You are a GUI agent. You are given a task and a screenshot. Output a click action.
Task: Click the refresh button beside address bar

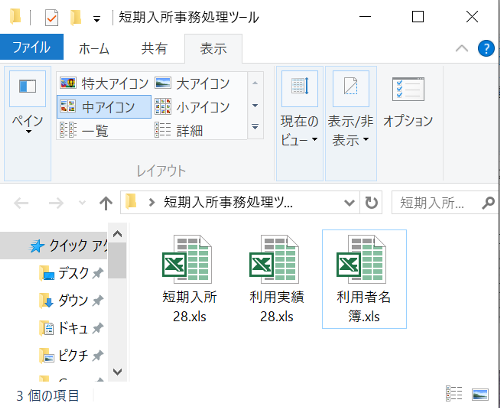[x=371, y=202]
